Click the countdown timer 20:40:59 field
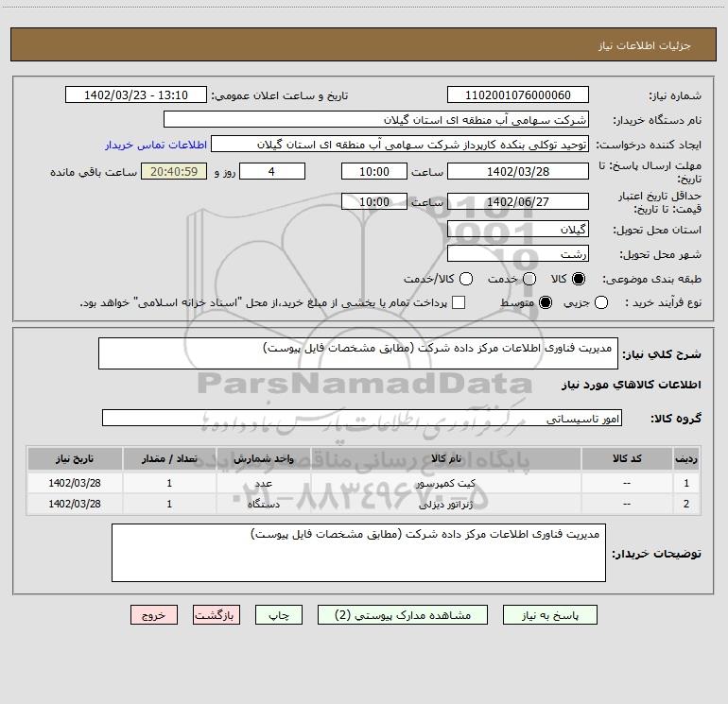The height and width of the screenshot is (704, 728). [x=174, y=172]
